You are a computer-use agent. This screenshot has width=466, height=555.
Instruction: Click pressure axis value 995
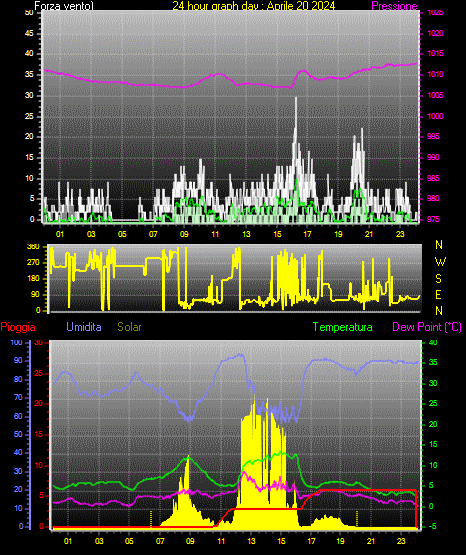pyautogui.click(x=433, y=136)
